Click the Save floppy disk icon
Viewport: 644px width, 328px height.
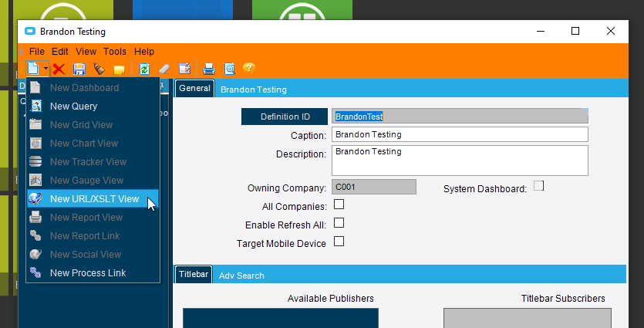79,69
